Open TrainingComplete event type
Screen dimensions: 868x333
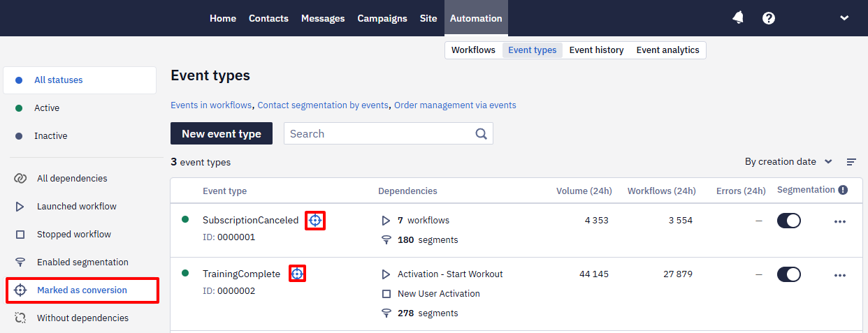click(x=241, y=274)
